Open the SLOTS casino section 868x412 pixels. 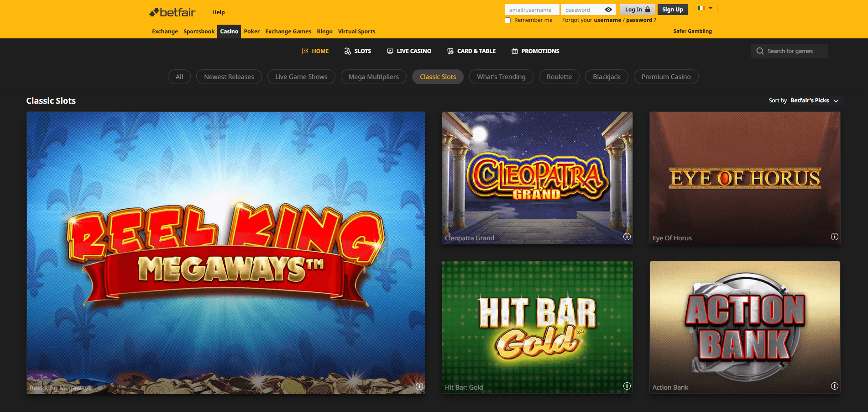[x=358, y=51]
